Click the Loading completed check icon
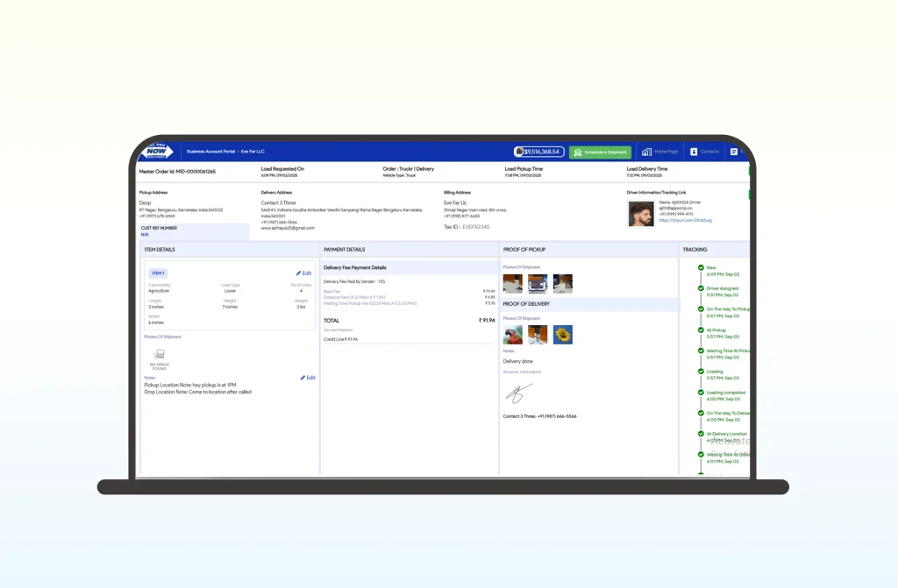The height and width of the screenshot is (588, 898). pos(701,393)
